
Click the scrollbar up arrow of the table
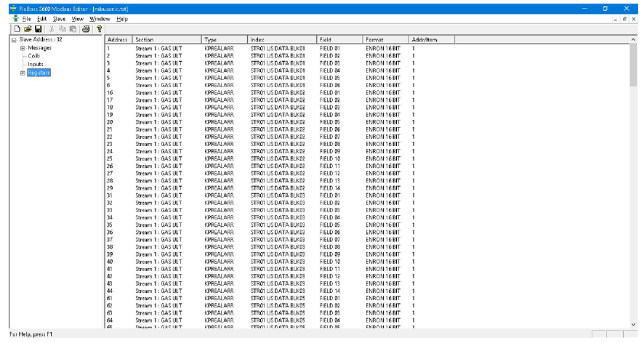[633, 40]
